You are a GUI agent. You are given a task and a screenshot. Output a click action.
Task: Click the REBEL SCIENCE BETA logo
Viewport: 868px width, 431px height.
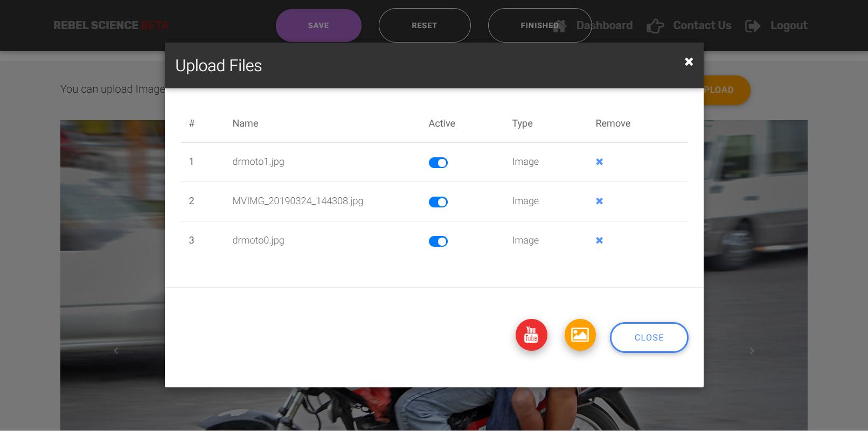pos(111,25)
